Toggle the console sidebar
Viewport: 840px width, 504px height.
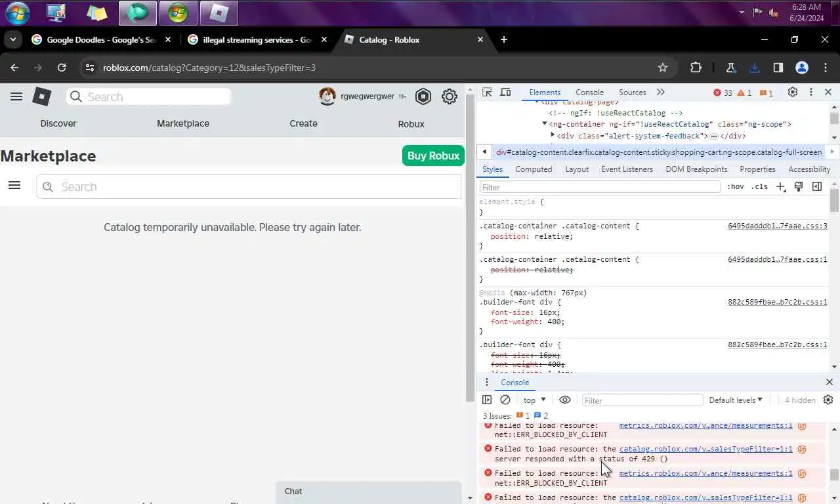click(487, 400)
